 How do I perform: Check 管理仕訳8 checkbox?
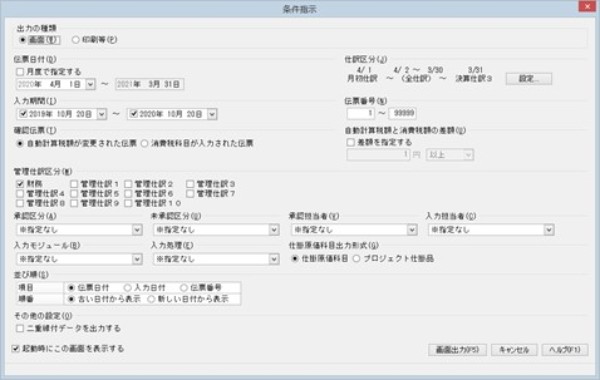[x=20, y=203]
